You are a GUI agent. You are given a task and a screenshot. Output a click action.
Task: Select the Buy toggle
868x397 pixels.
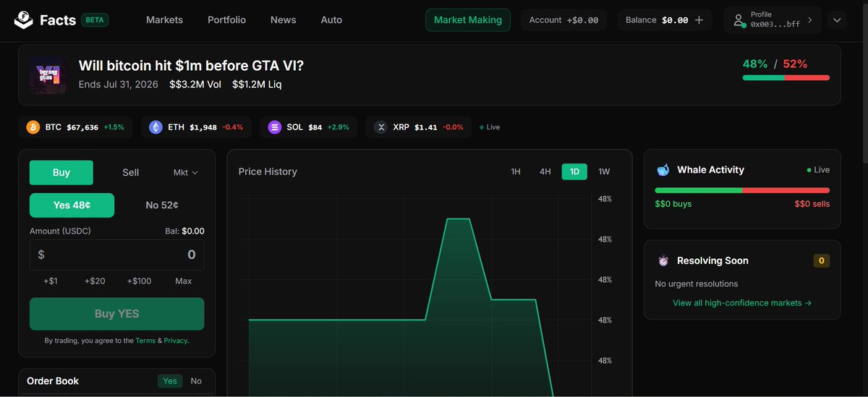[x=61, y=172]
